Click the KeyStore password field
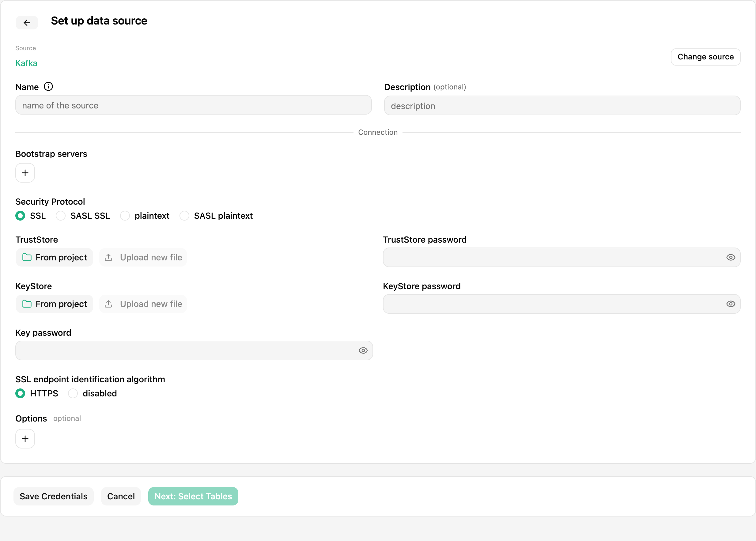The width and height of the screenshot is (756, 541). (561, 304)
